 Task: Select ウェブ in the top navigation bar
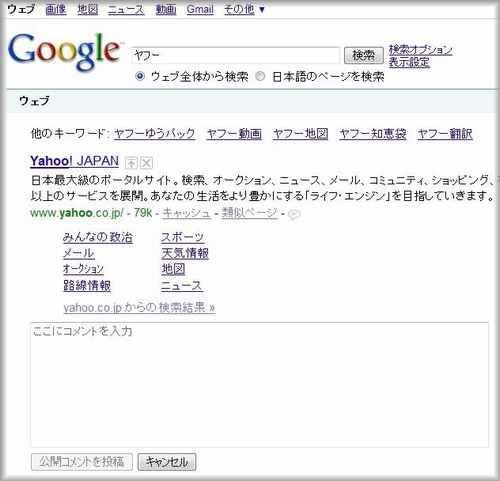click(21, 9)
